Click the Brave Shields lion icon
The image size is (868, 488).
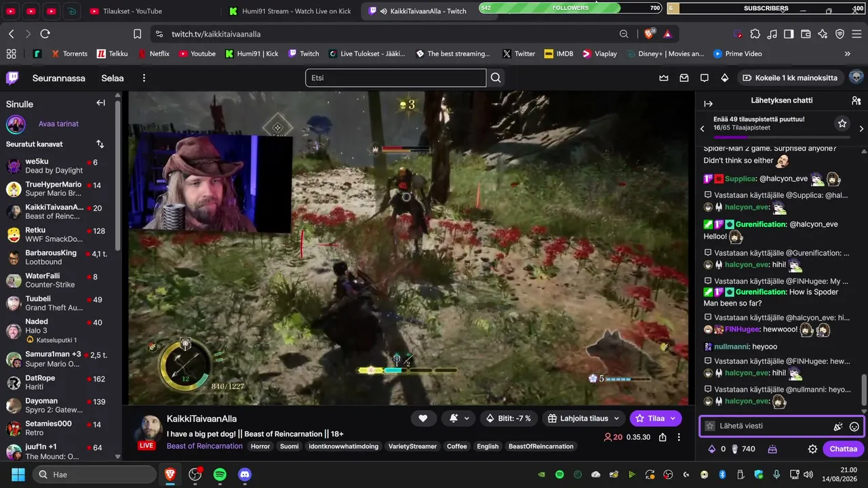650,34
